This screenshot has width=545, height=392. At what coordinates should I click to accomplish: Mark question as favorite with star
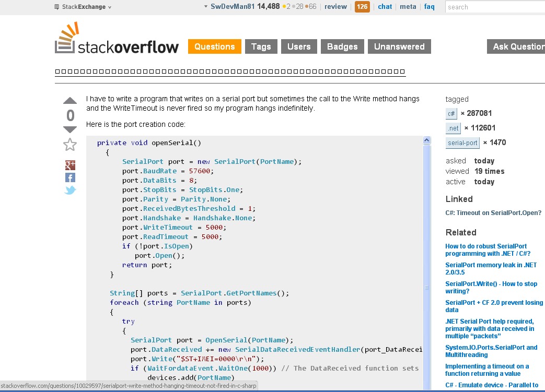click(x=70, y=145)
